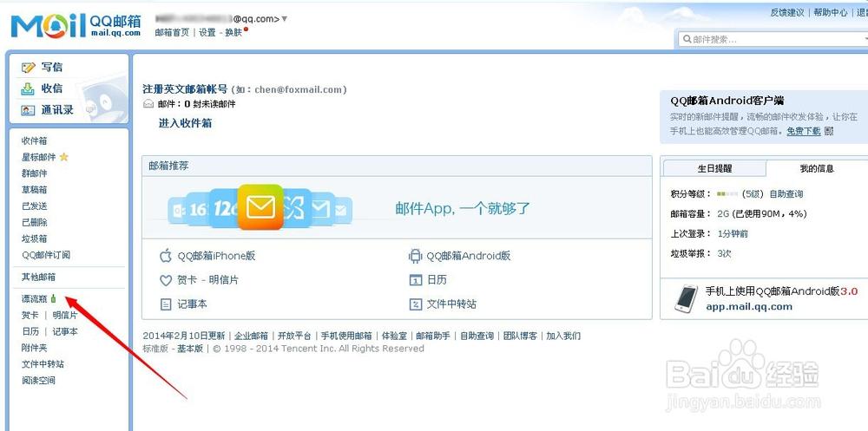The width and height of the screenshot is (868, 431).
Task: Open 记事本 in the left sidebar
Action: pyautogui.click(x=65, y=331)
